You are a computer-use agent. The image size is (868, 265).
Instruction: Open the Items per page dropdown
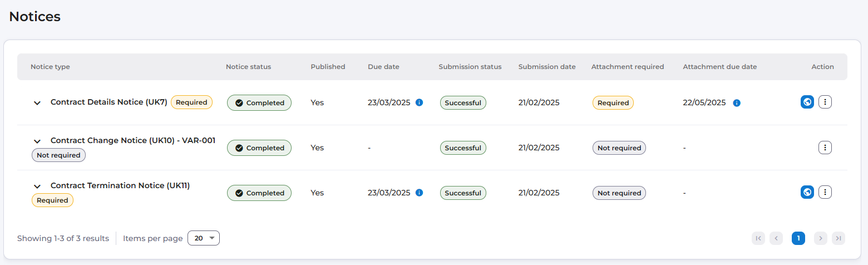tap(204, 238)
